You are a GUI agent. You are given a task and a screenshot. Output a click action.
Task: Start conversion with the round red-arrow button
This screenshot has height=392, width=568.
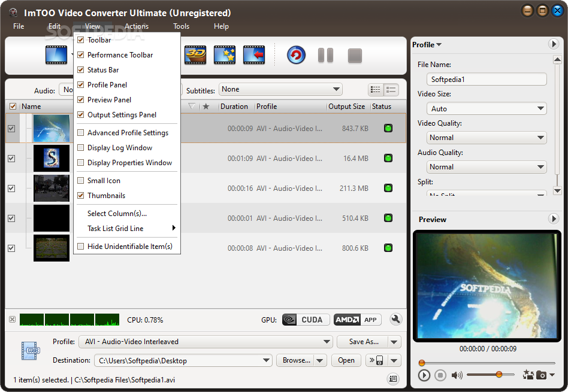click(297, 56)
